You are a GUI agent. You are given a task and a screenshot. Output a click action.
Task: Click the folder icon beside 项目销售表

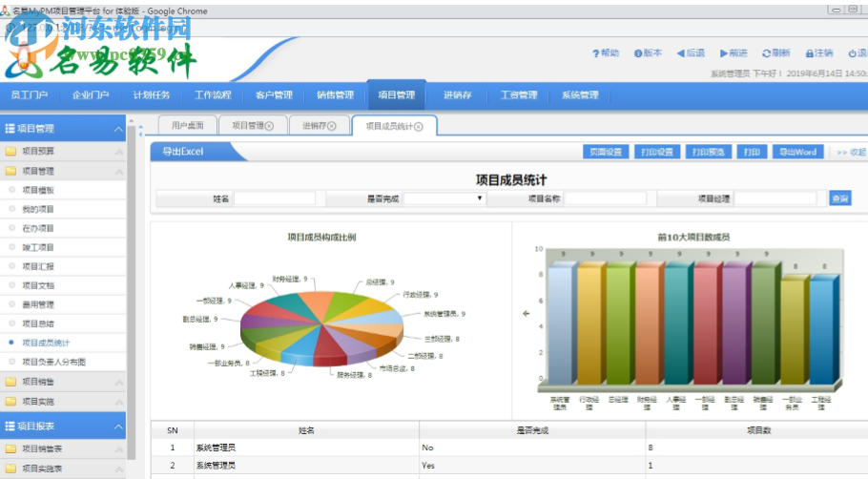pos(10,448)
